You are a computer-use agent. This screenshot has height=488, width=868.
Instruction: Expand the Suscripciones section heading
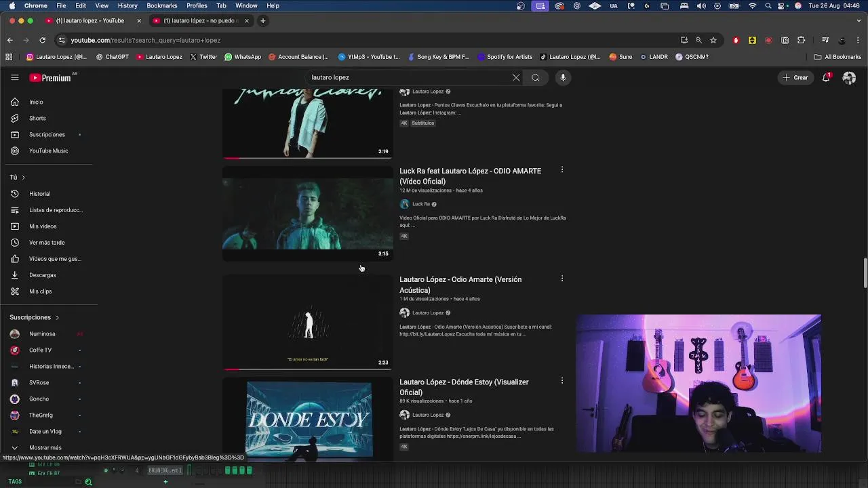click(34, 317)
